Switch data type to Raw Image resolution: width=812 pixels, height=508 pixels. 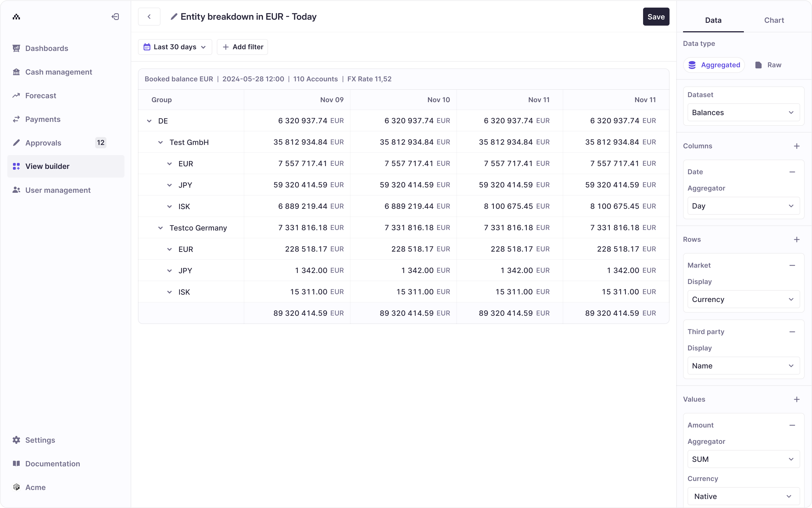click(x=768, y=65)
